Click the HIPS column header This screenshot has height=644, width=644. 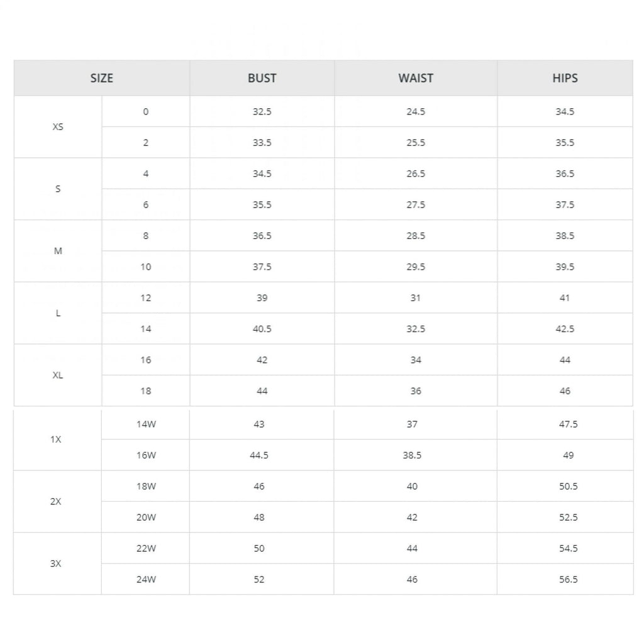[565, 79]
